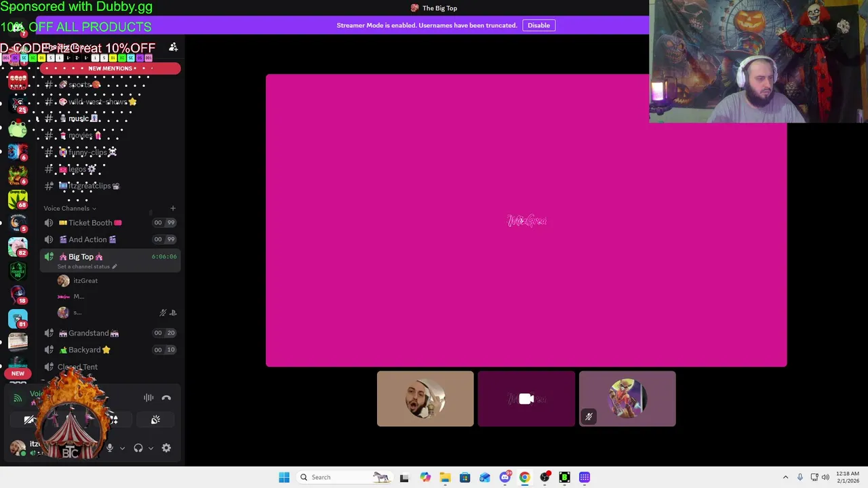This screenshot has height=488, width=868.
Task: Disable Streamer Mode from the banner
Action: tap(538, 25)
